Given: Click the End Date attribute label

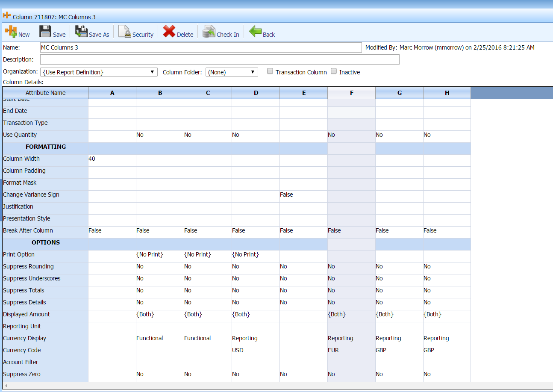Looking at the screenshot, I should [x=15, y=111].
